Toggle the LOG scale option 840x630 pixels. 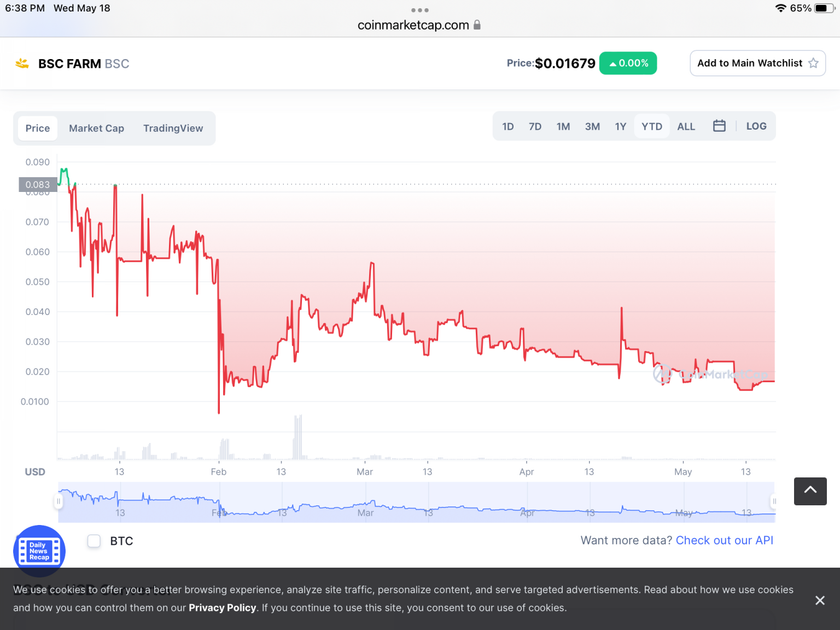click(x=756, y=126)
